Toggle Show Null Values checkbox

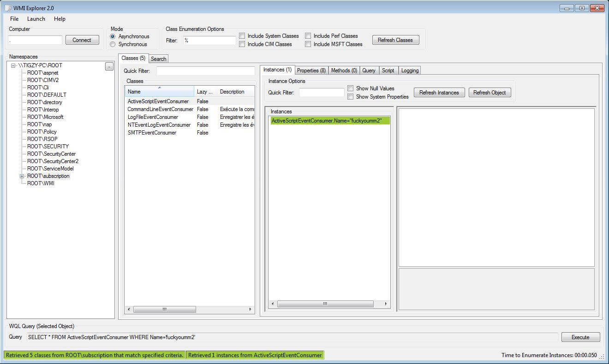(x=351, y=88)
